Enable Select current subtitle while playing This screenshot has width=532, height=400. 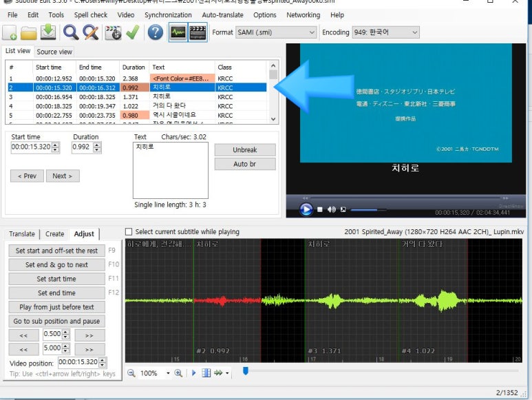pyautogui.click(x=129, y=232)
